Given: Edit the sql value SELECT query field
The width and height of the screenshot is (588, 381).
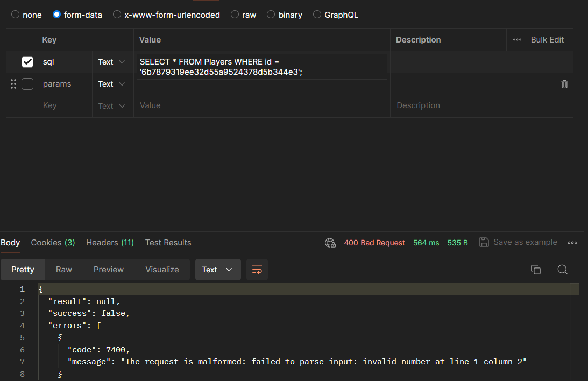Looking at the screenshot, I should pyautogui.click(x=262, y=67).
